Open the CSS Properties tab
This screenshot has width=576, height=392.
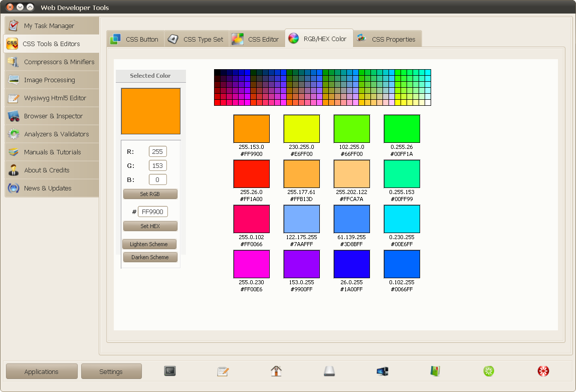[388, 39]
